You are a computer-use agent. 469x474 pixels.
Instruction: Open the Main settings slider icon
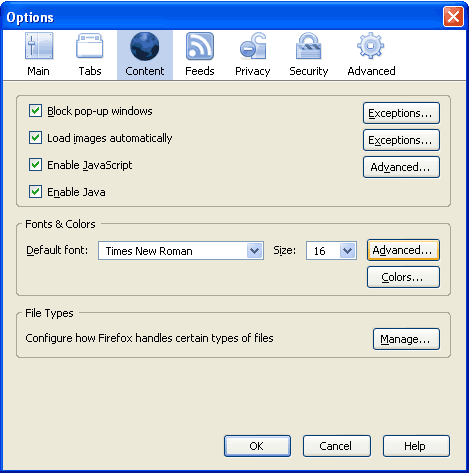coord(39,46)
